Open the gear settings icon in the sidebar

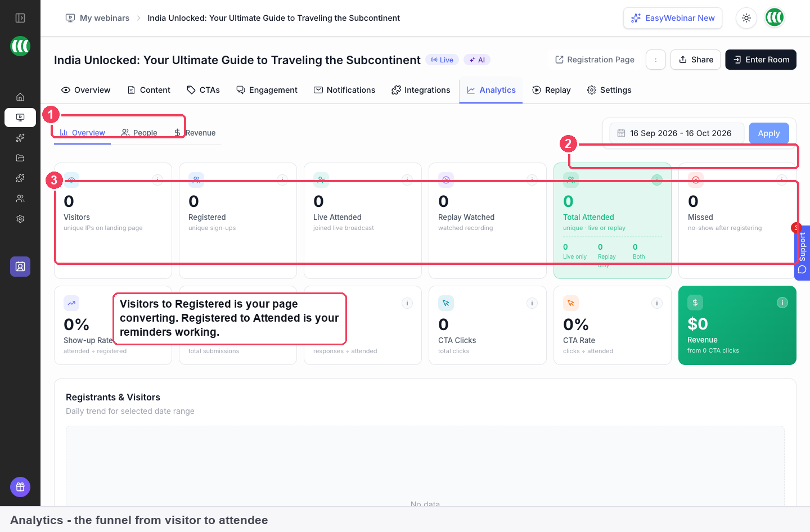pos(20,219)
